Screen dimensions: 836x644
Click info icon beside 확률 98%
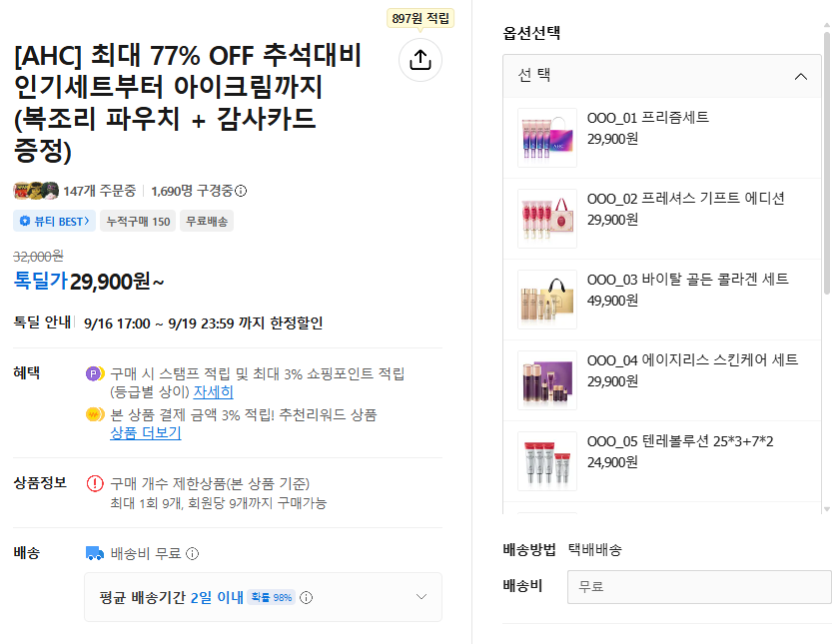click(x=306, y=598)
